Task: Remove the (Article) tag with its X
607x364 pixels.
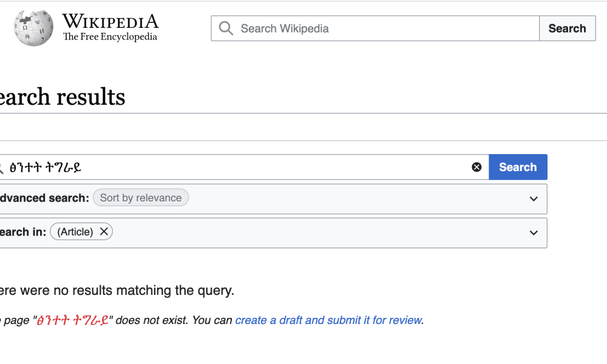Action: pyautogui.click(x=104, y=232)
